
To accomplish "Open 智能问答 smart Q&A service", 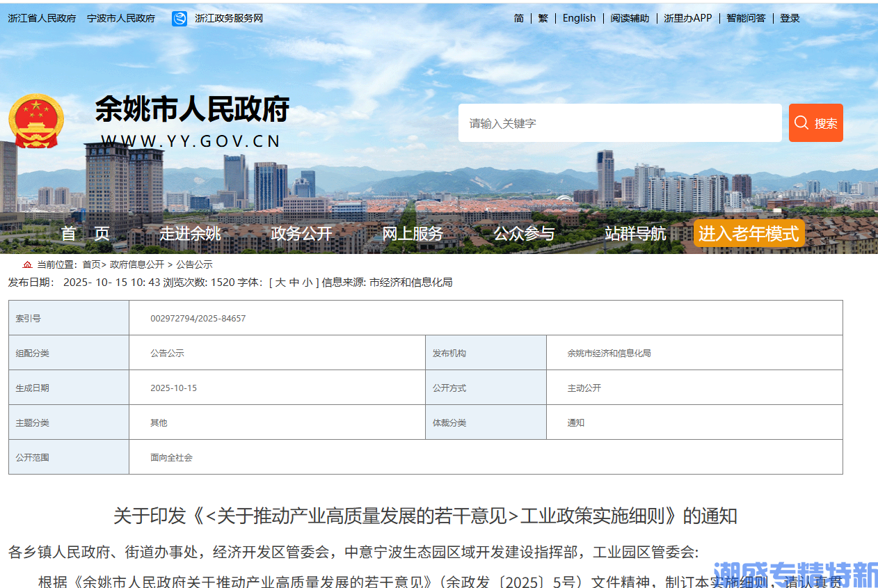I will point(746,18).
